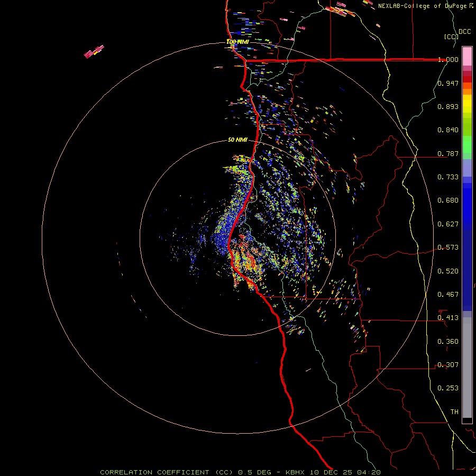The width and height of the screenshot is (476, 476).
Task: Click the 0.520 scale value
Action: [448, 271]
